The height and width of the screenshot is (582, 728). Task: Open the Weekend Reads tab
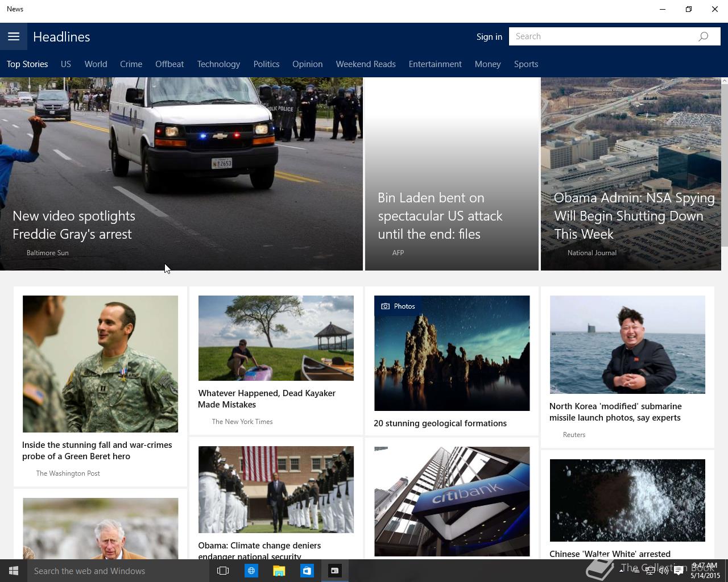[366, 64]
